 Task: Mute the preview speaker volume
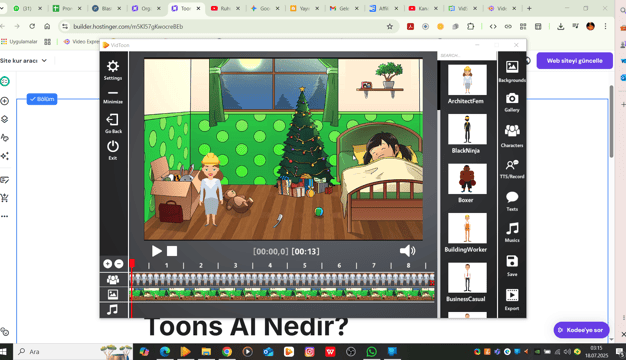pyautogui.click(x=407, y=251)
